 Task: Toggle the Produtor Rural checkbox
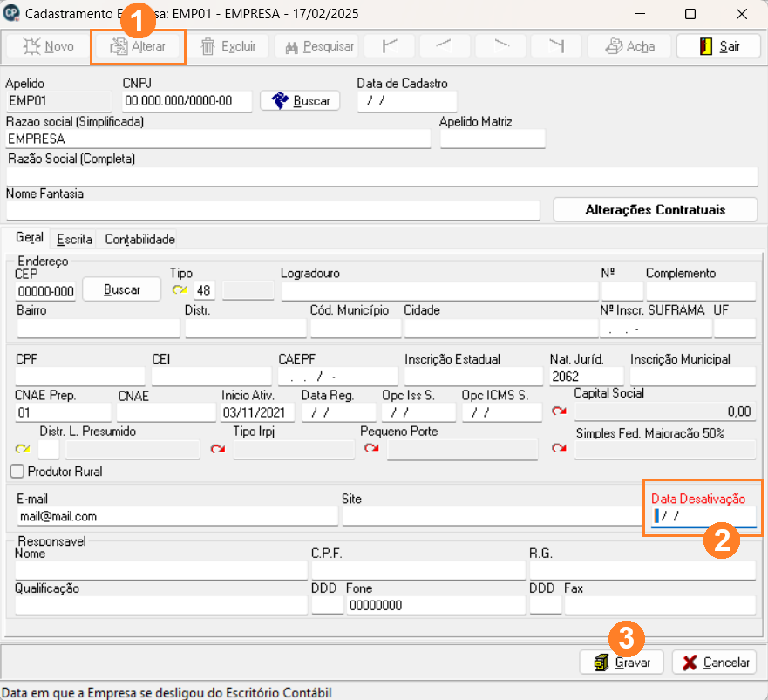pos(17,472)
